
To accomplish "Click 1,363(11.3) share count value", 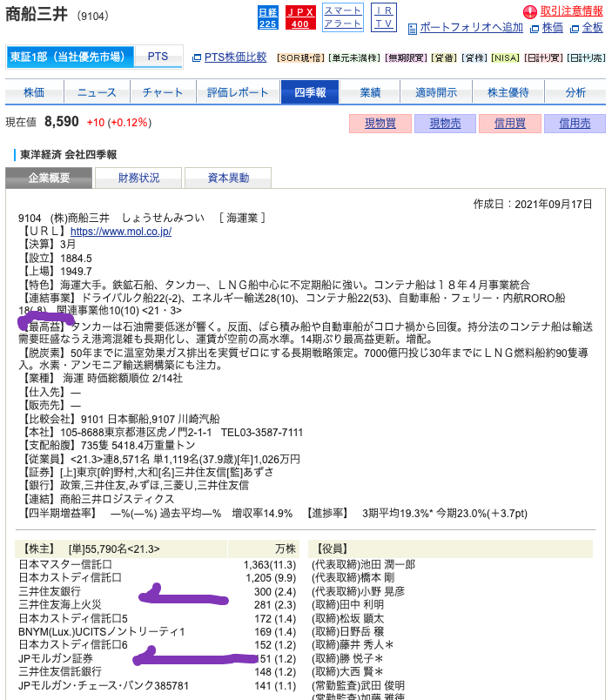I will click(270, 565).
